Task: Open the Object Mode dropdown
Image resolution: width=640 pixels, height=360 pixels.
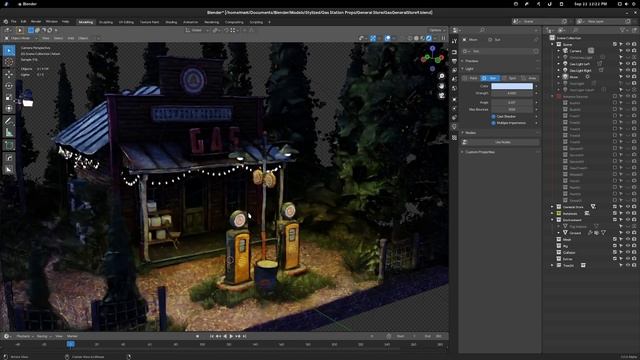Action: (x=20, y=38)
